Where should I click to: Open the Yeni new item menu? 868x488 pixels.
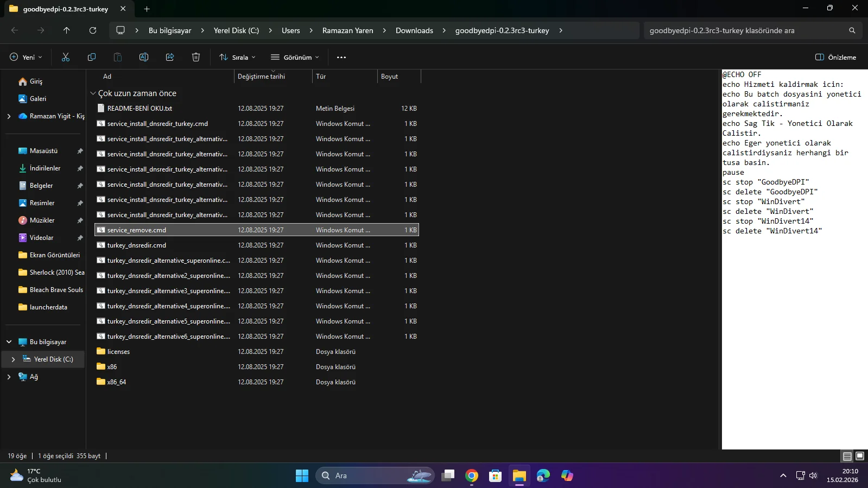[26, 57]
